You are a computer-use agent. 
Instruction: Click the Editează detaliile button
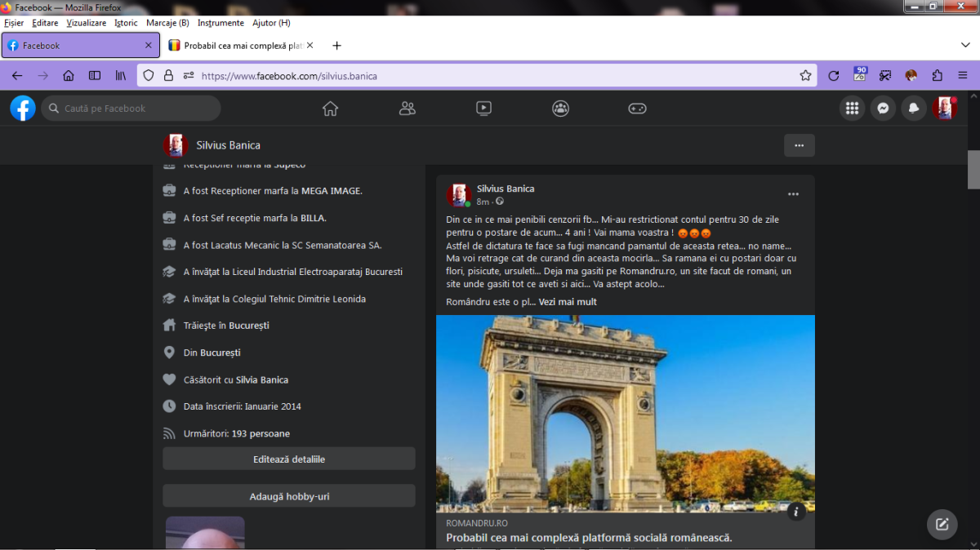point(288,459)
